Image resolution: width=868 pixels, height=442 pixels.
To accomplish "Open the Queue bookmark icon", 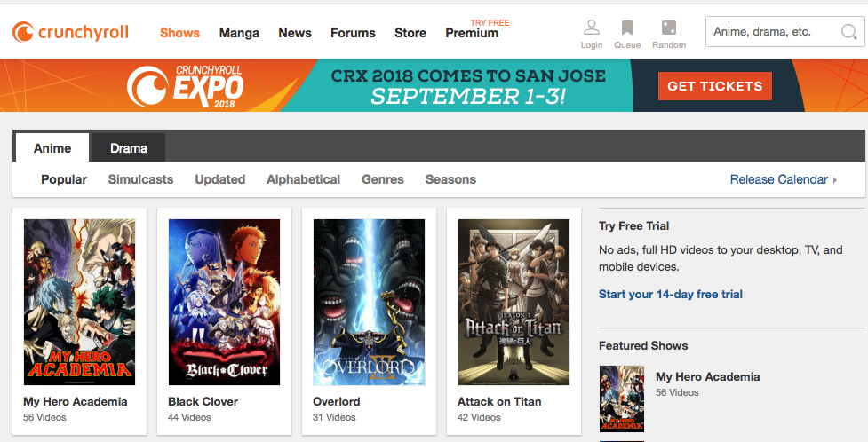I will 627,28.
